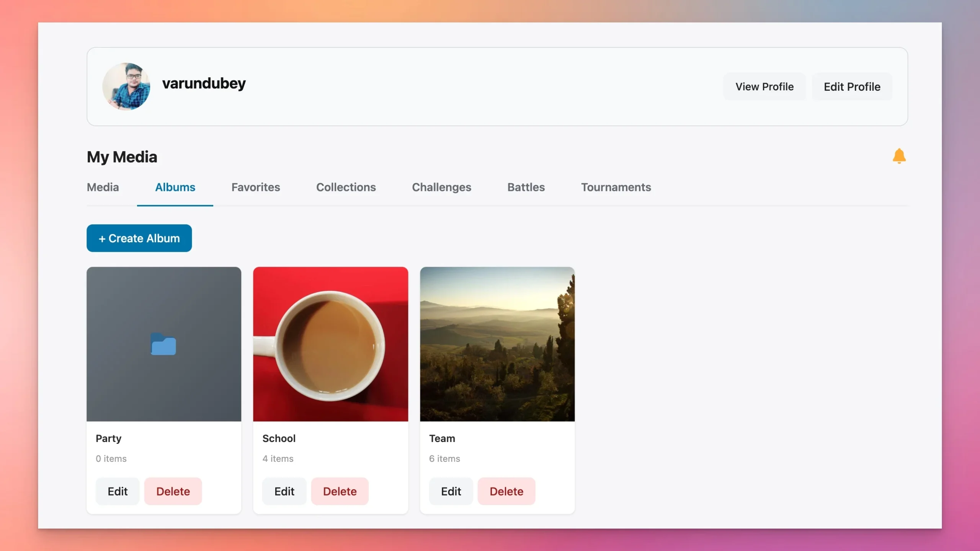This screenshot has height=551, width=980.
Task: Click the notification bell icon
Action: pyautogui.click(x=899, y=156)
